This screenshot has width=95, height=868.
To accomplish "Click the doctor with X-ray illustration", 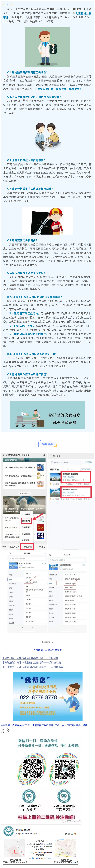I will [x=47, y=47].
